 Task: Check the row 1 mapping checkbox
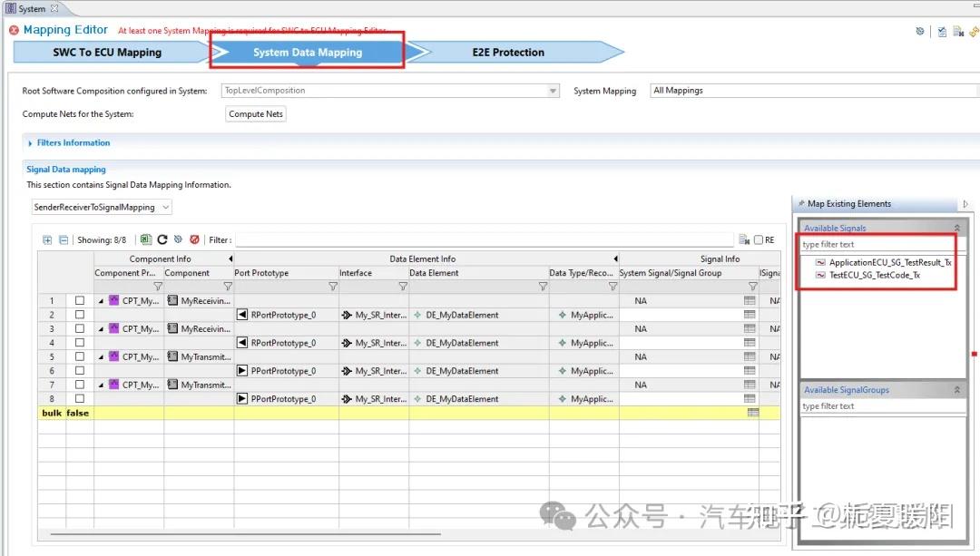click(80, 300)
